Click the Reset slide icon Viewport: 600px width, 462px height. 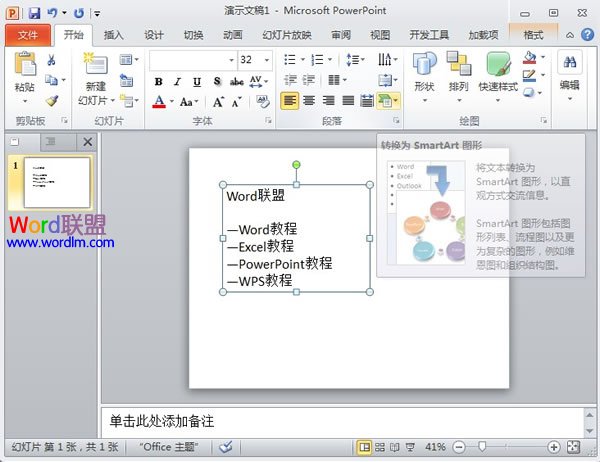click(x=126, y=80)
